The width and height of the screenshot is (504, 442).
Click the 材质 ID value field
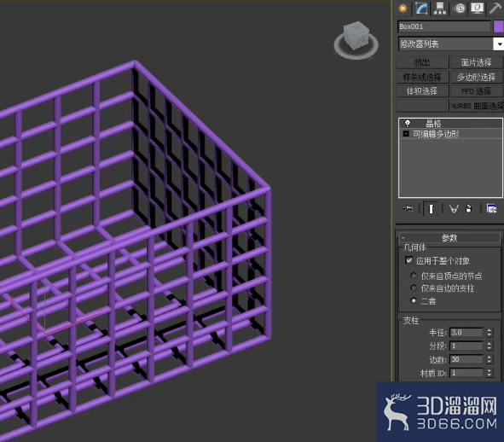(x=466, y=373)
